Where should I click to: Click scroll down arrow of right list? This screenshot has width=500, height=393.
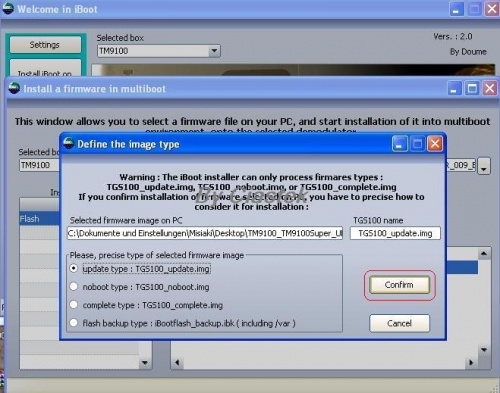(x=484, y=350)
